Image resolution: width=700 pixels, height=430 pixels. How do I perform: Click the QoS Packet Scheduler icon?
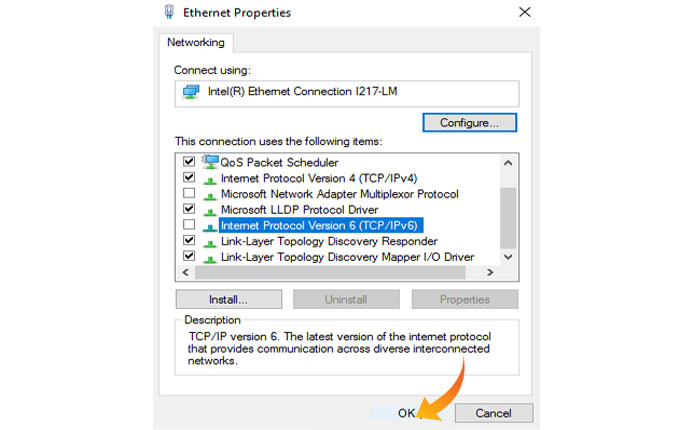(x=210, y=161)
